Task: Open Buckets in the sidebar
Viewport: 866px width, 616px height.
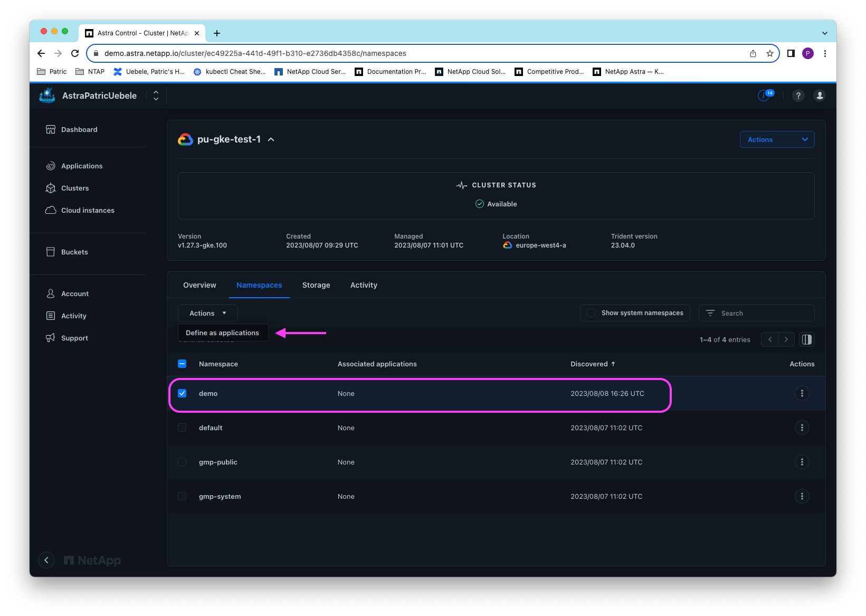Action: pyautogui.click(x=74, y=252)
